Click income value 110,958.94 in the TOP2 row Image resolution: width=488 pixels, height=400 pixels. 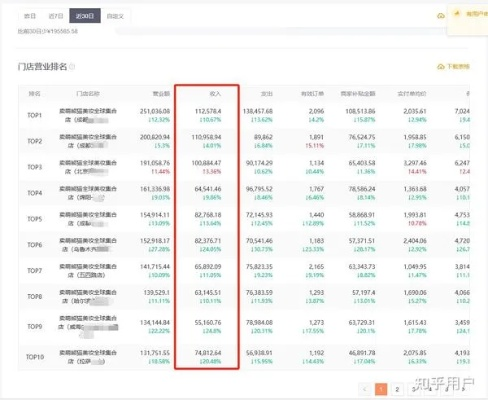206,137
